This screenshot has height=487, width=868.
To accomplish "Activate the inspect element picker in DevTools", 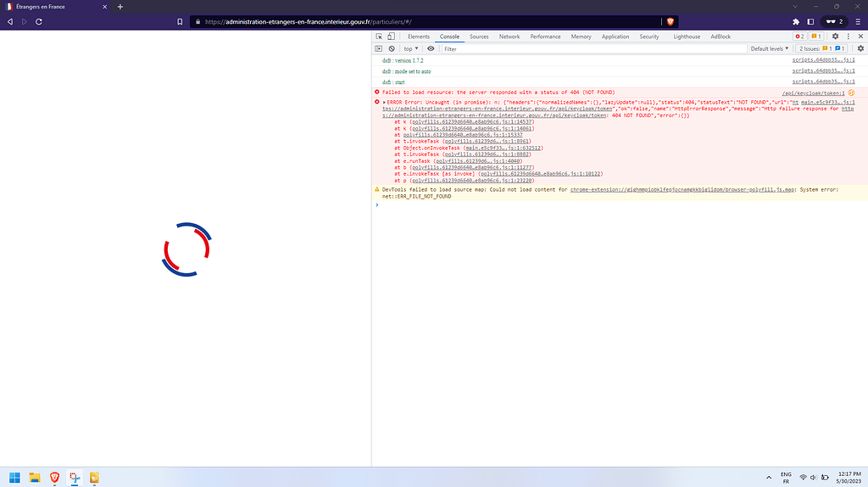I will click(380, 36).
